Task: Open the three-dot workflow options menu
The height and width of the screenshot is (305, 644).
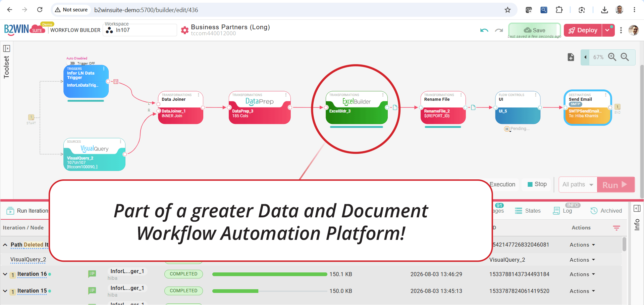Action: (x=621, y=30)
